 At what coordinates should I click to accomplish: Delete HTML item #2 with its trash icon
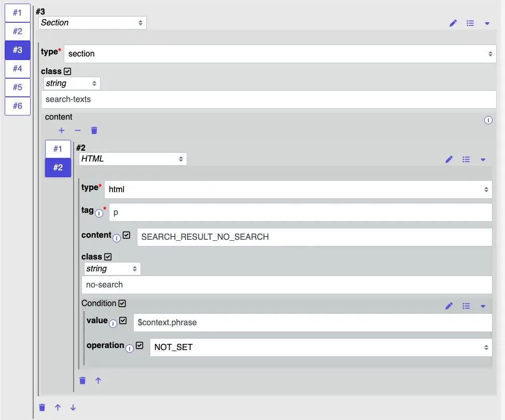[x=82, y=381]
